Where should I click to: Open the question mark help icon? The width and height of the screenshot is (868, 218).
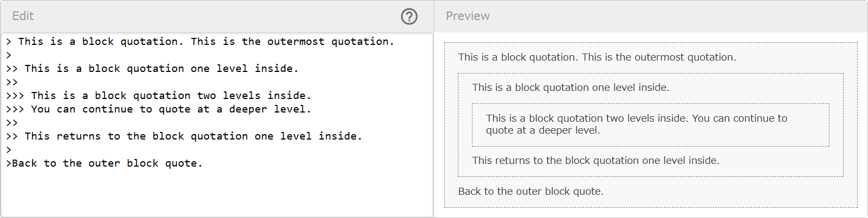point(409,17)
